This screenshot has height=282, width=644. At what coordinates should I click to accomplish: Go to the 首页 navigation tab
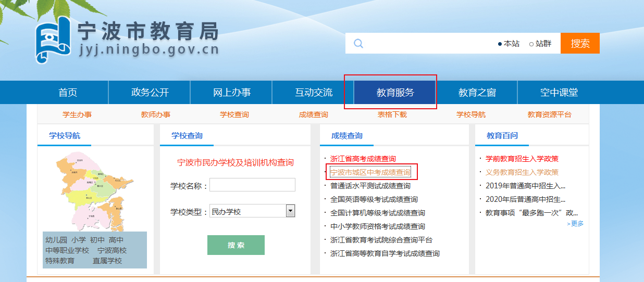[x=68, y=93]
